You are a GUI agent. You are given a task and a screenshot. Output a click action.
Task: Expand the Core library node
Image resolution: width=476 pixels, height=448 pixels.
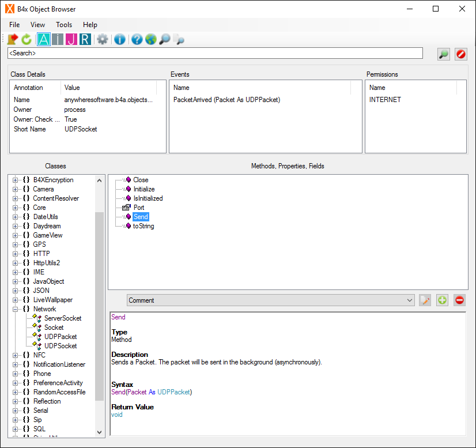pyautogui.click(x=15, y=208)
